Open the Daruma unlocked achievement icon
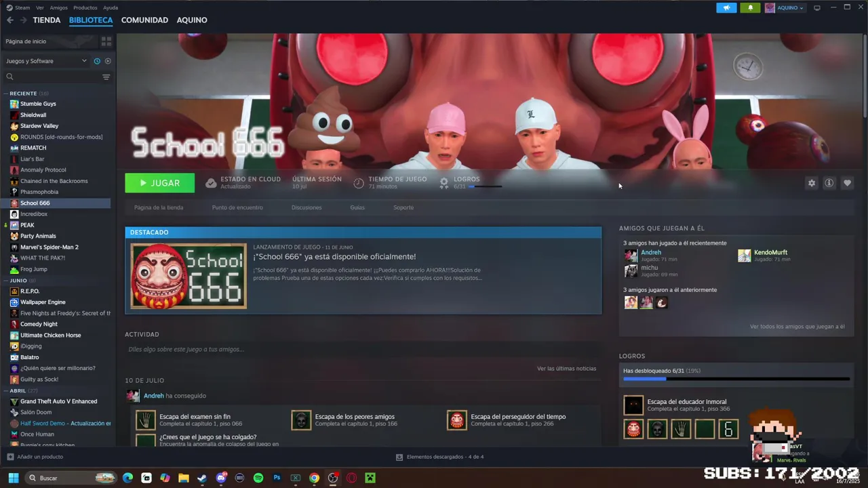The image size is (868, 488). coord(633,429)
